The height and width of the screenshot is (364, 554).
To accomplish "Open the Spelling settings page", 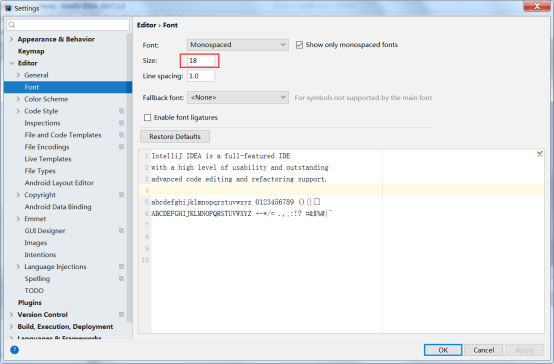I will (37, 278).
